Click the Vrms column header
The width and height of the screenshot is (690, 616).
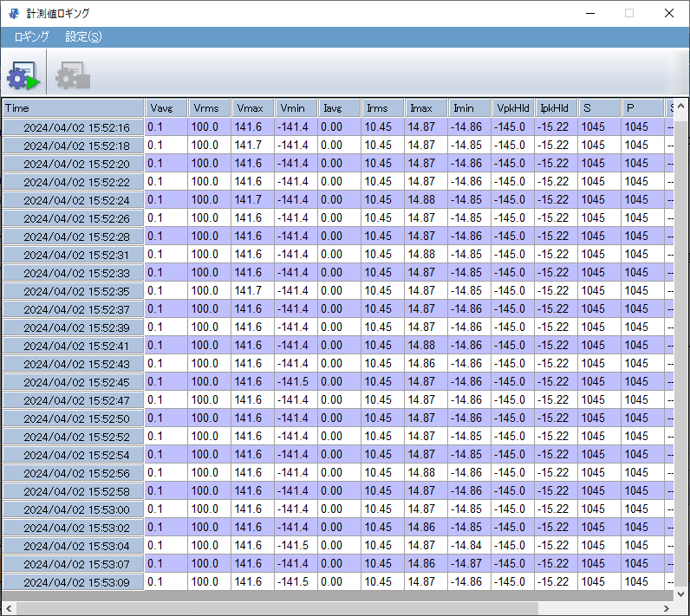click(209, 108)
